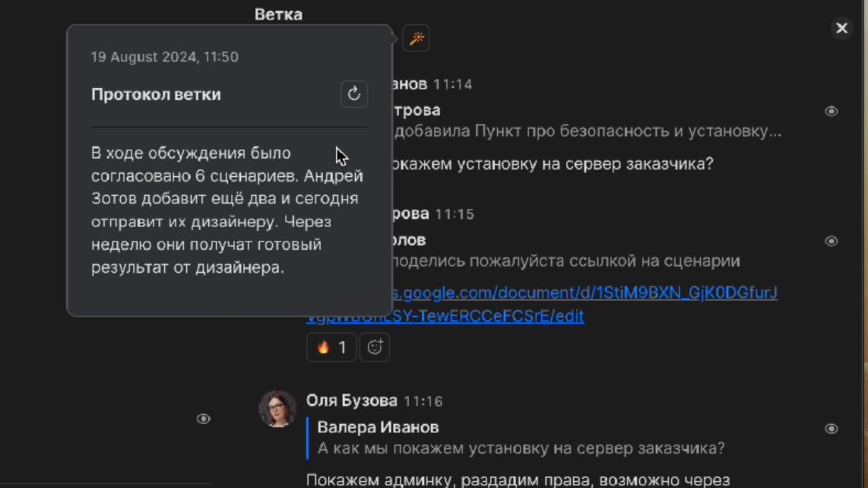Toggle eye icon beside the 11:15 message

click(831, 241)
